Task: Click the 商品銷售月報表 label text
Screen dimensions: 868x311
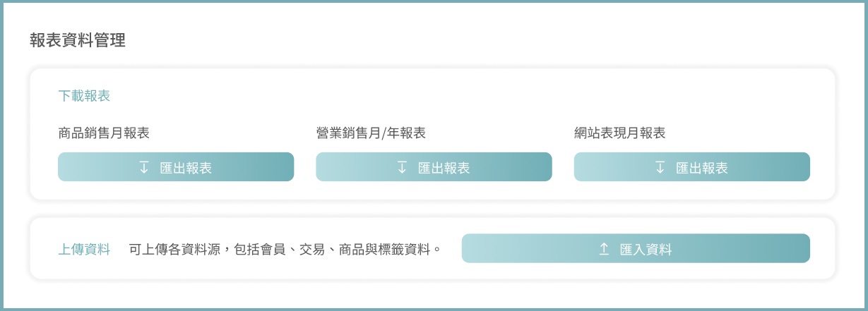Action: (x=103, y=133)
